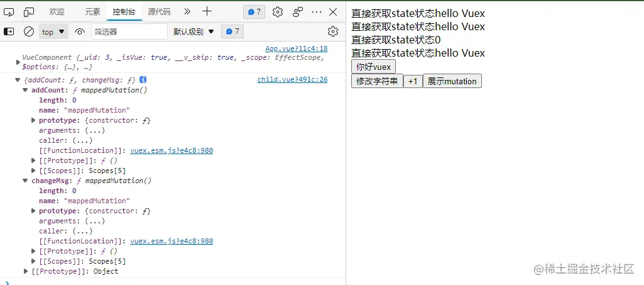Click the 直接获取state状态0 text
644x285 pixels.
396,40
